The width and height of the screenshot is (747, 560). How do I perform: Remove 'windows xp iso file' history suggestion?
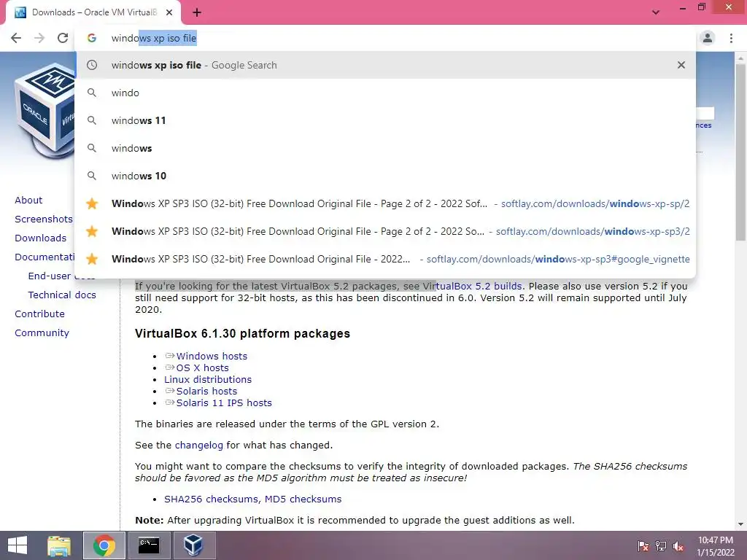pos(681,65)
